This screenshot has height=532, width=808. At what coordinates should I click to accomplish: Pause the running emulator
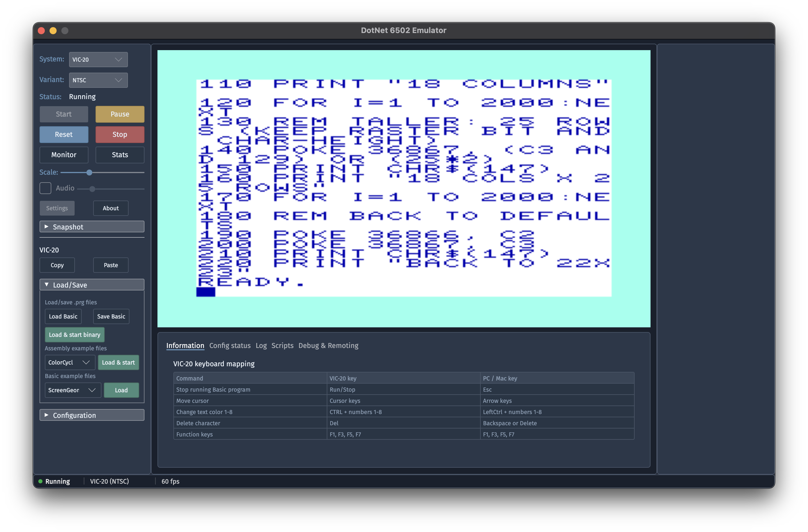[x=120, y=114]
